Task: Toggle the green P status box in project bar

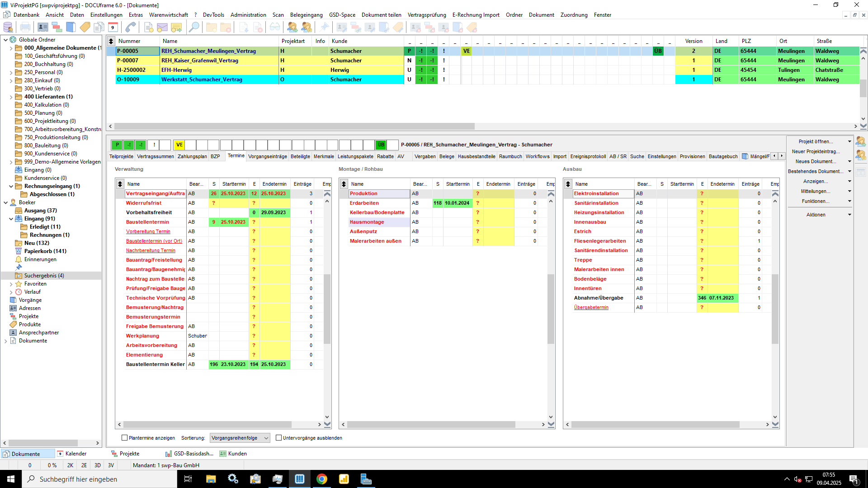Action: (x=117, y=145)
